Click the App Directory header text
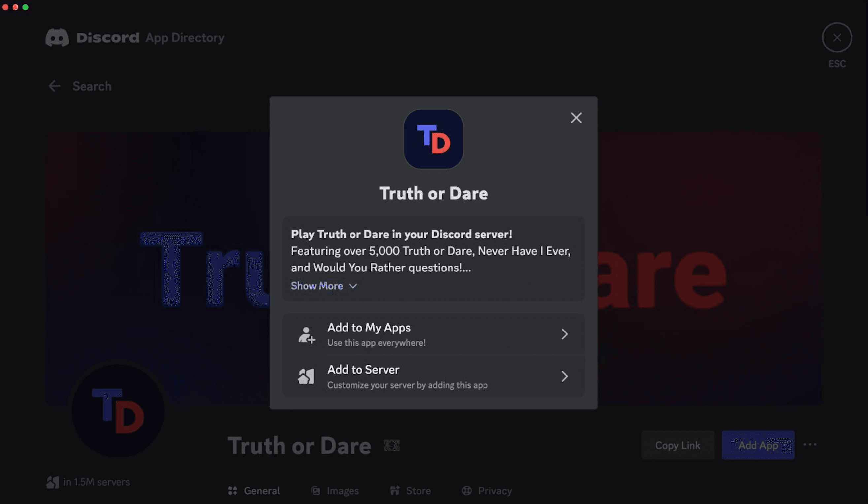This screenshot has width=868, height=504. coord(184,38)
